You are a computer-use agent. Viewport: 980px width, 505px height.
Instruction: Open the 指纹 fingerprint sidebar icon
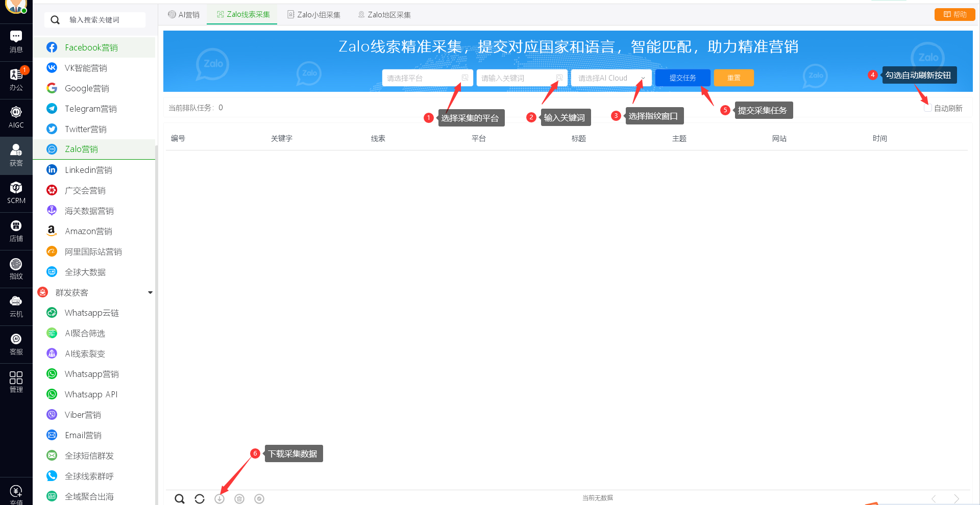(16, 268)
